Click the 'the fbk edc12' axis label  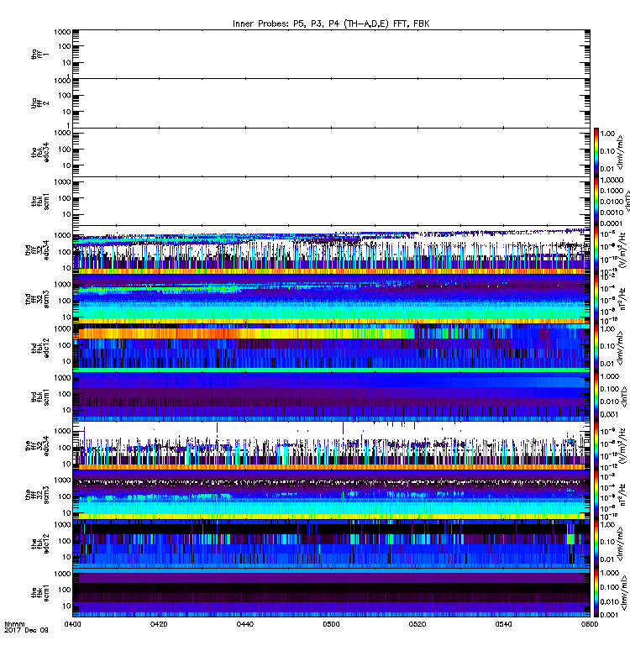click(39, 543)
